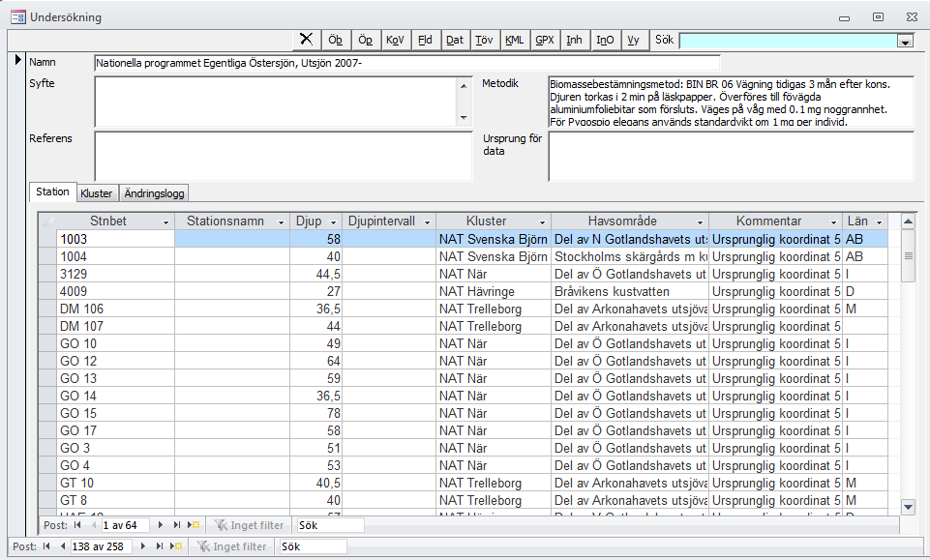Click subform Inget filter button

pos(249,525)
